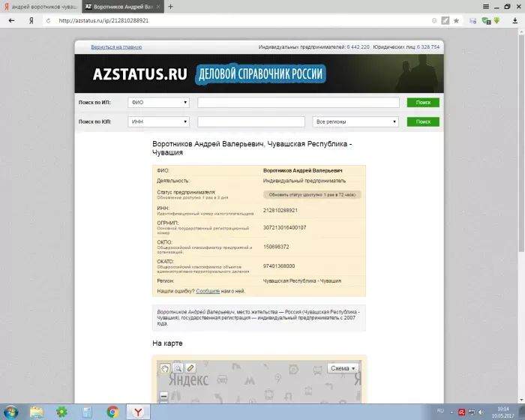Viewport: 525px width, 420px height.
Task: Open the Windows Start menu
Action: pos(10,412)
